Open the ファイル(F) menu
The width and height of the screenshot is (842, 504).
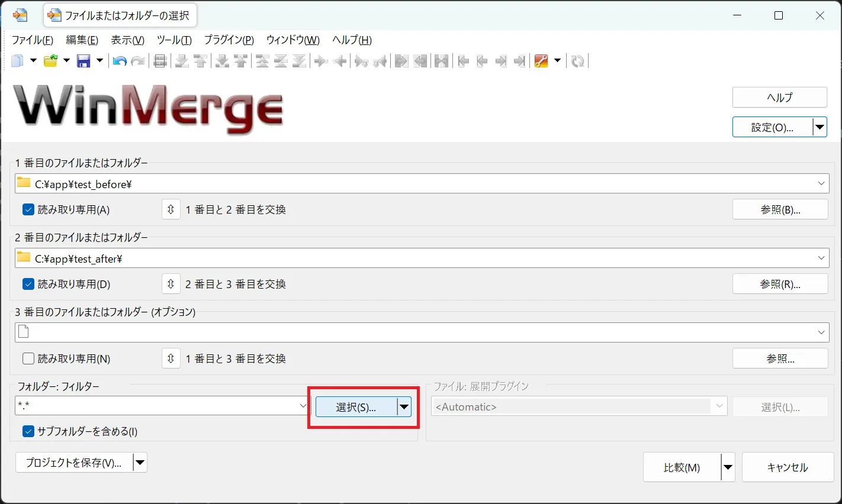(x=33, y=40)
